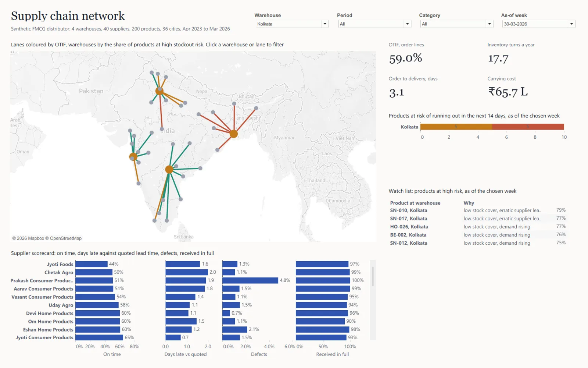Click the Order to delivery value 3.1
This screenshot has width=588, height=368.
(397, 92)
